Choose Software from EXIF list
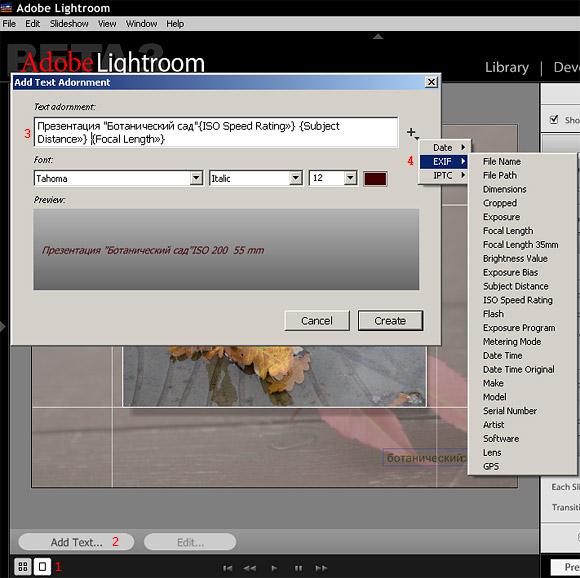This screenshot has width=580, height=578. (501, 439)
